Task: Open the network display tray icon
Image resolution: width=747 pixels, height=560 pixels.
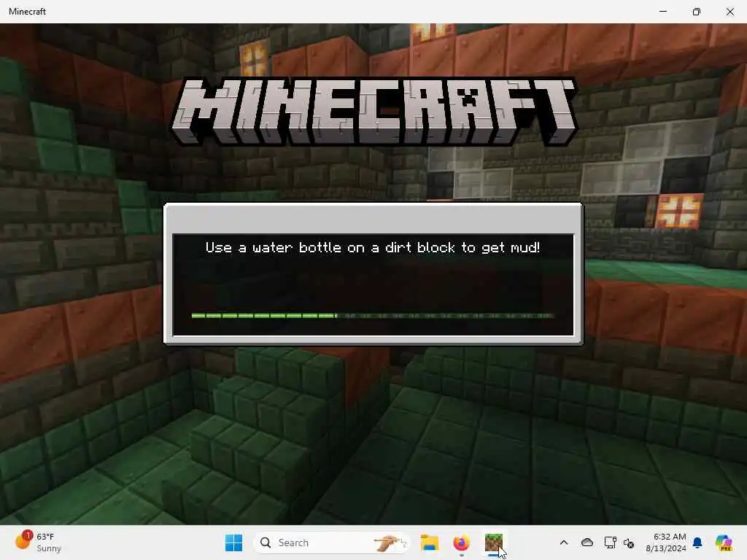Action: pos(610,542)
